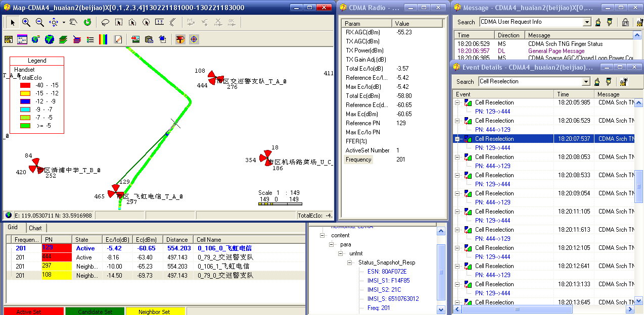Image resolution: width=644 pixels, height=315 pixels.
Task: Activate the zoom in magnifier tool
Action: pyautogui.click(x=26, y=22)
